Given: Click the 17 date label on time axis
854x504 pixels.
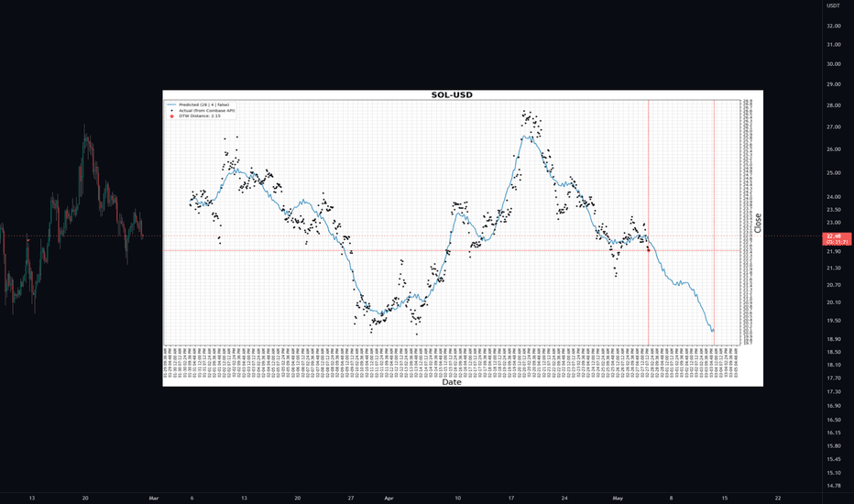Looking at the screenshot, I should (511, 498).
